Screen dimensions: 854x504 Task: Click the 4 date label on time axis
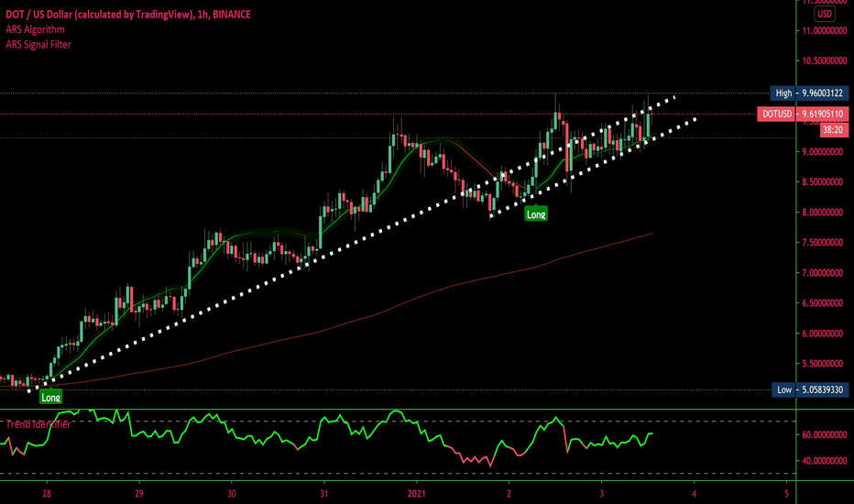coord(694,494)
